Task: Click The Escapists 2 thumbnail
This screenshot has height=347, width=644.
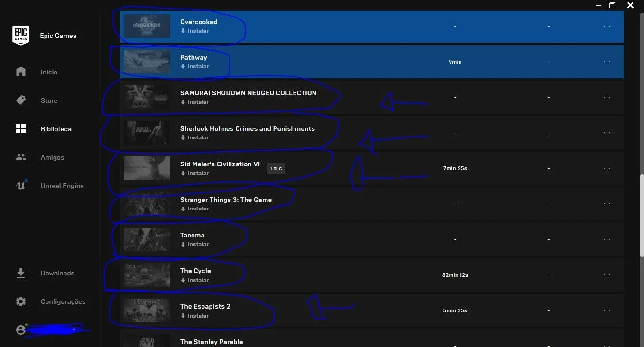Action: 147,310
